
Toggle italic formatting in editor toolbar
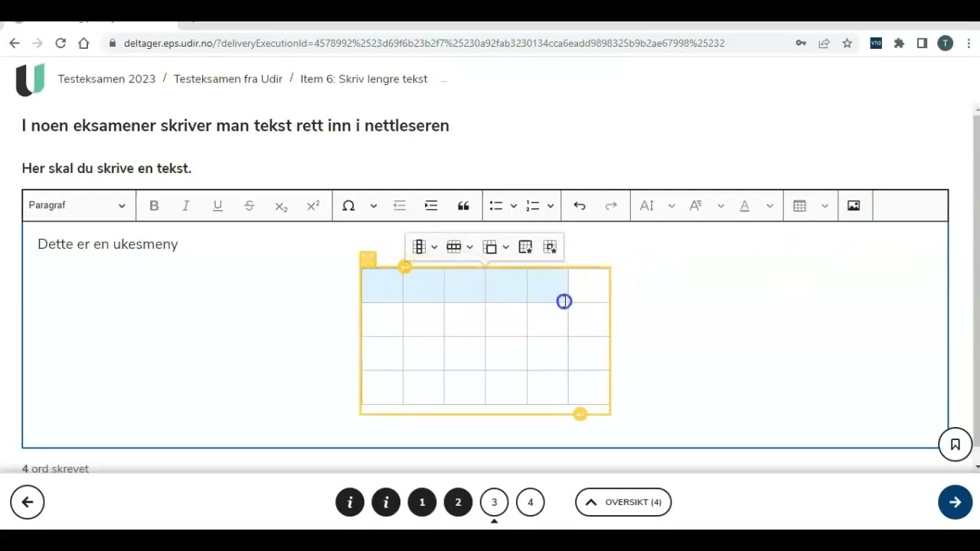pos(185,206)
